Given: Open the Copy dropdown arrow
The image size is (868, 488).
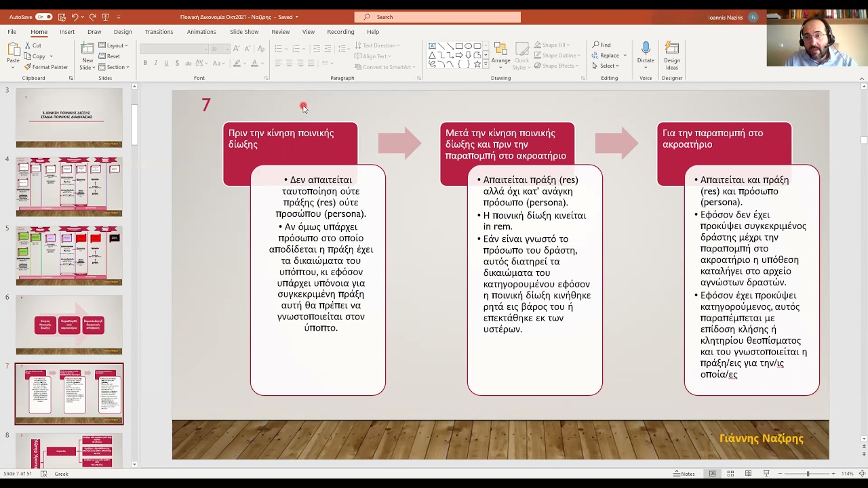Looking at the screenshot, I should point(52,56).
